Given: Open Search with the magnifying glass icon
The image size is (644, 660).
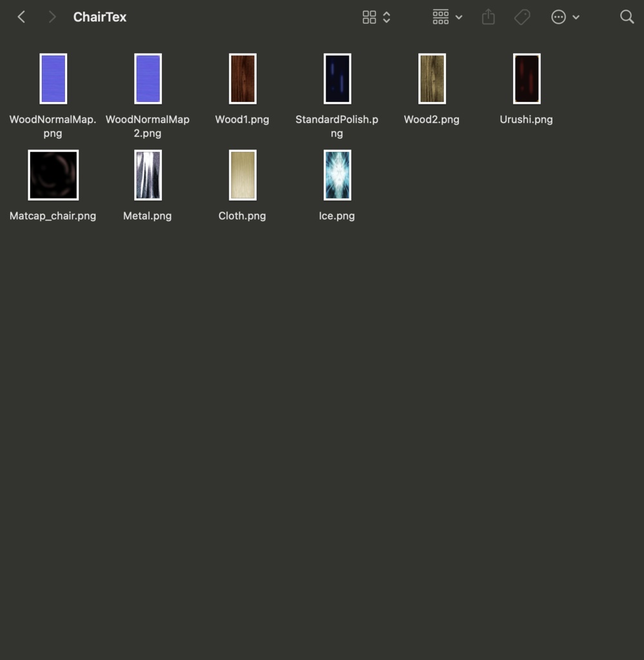Looking at the screenshot, I should pyautogui.click(x=627, y=17).
